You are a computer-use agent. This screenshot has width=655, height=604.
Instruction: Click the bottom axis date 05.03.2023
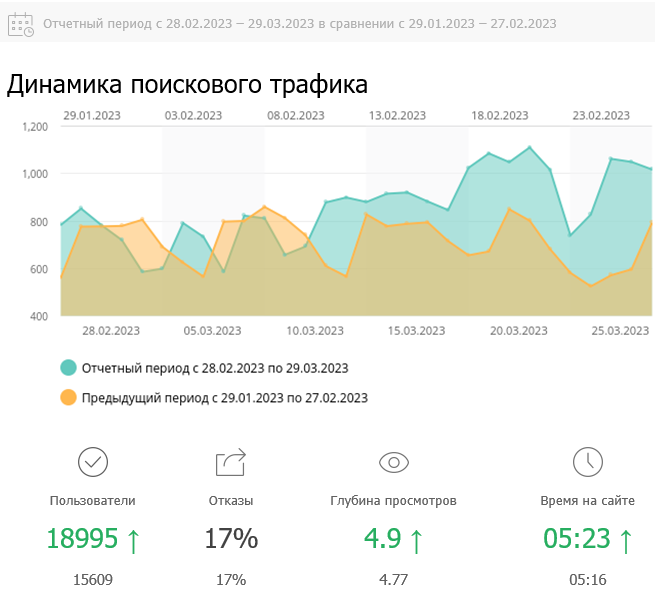click(x=212, y=331)
